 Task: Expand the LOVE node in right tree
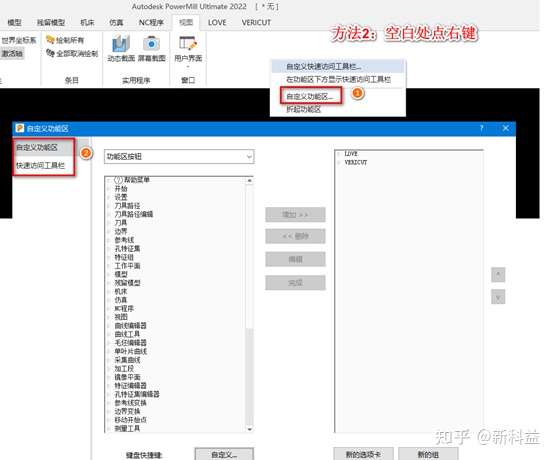point(339,154)
